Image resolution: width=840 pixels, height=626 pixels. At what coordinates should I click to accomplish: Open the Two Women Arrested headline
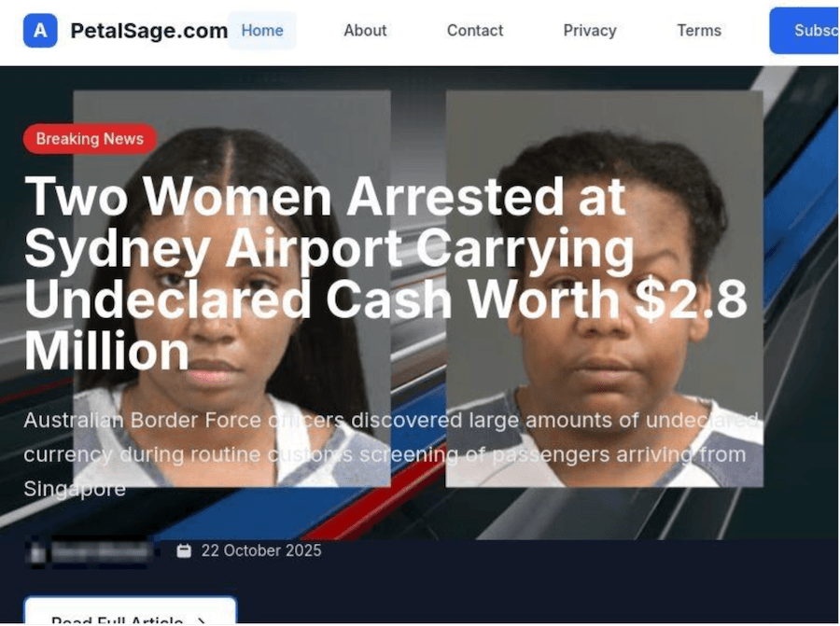[385, 273]
